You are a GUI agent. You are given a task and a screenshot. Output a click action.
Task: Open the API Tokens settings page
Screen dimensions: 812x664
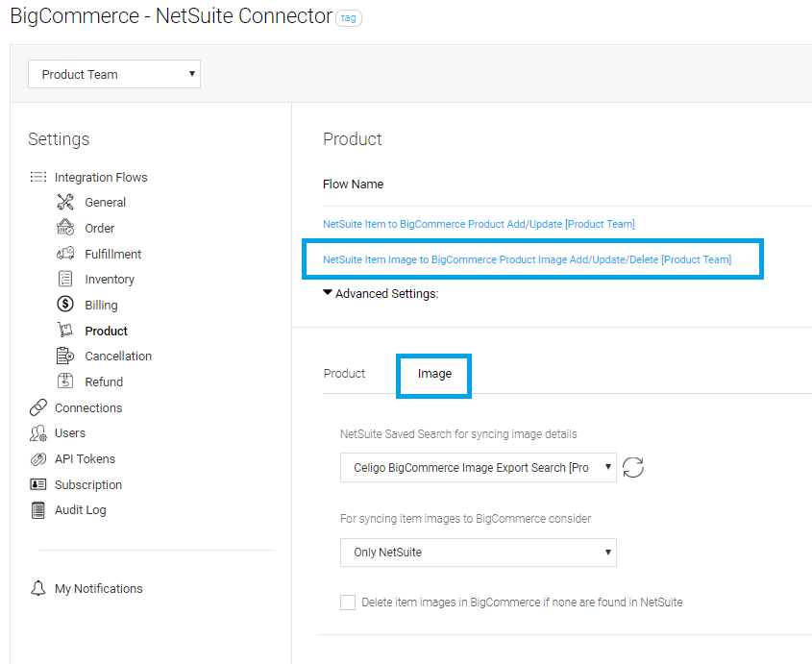[x=85, y=459]
